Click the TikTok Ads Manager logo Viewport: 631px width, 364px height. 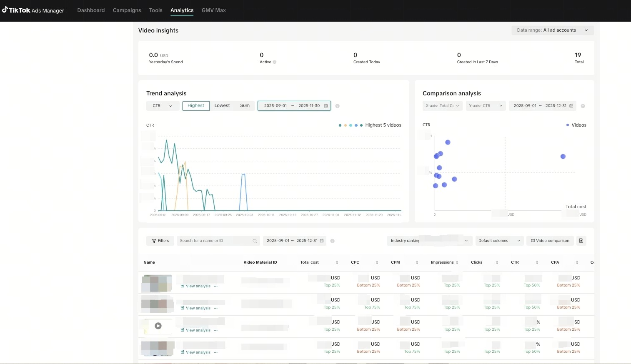[33, 10]
